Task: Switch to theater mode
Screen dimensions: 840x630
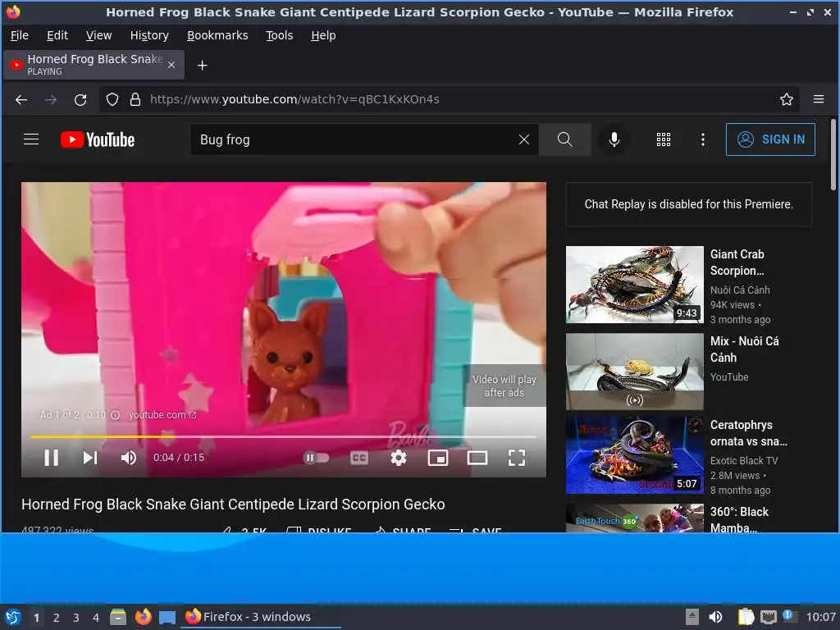Action: tap(477, 458)
